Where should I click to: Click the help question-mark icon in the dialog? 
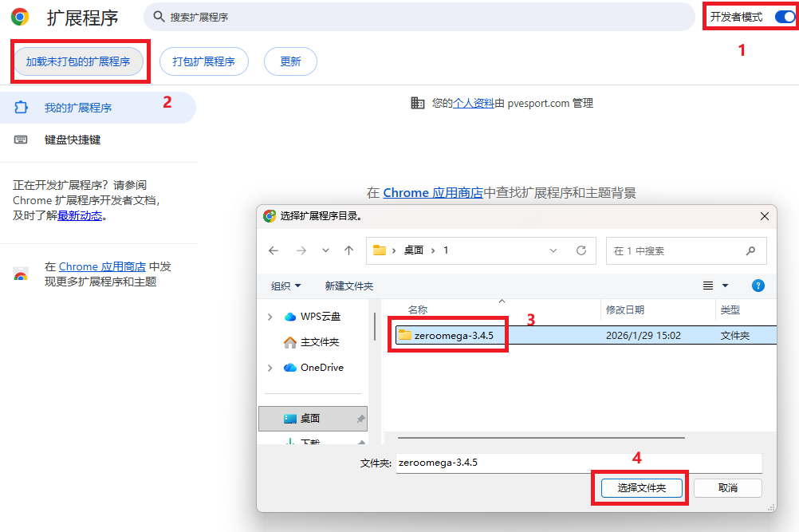click(758, 286)
